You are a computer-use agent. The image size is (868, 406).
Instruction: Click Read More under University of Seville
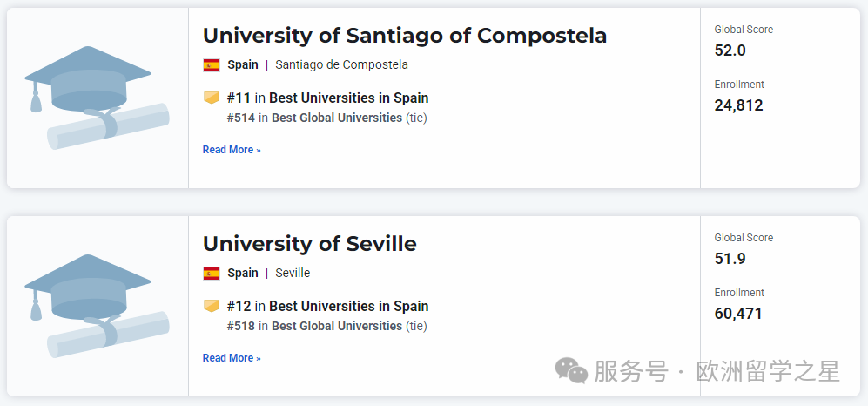point(232,358)
